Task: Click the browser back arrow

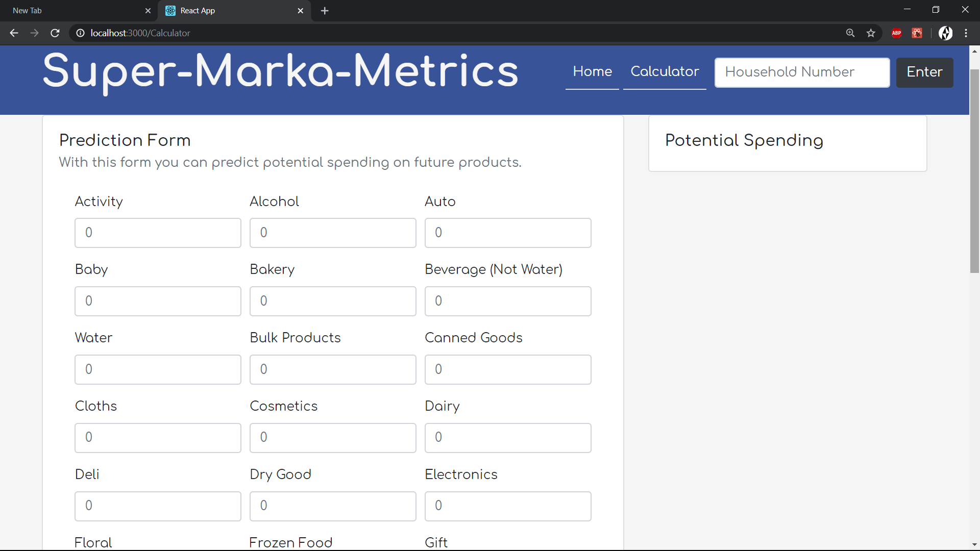Action: pyautogui.click(x=14, y=33)
